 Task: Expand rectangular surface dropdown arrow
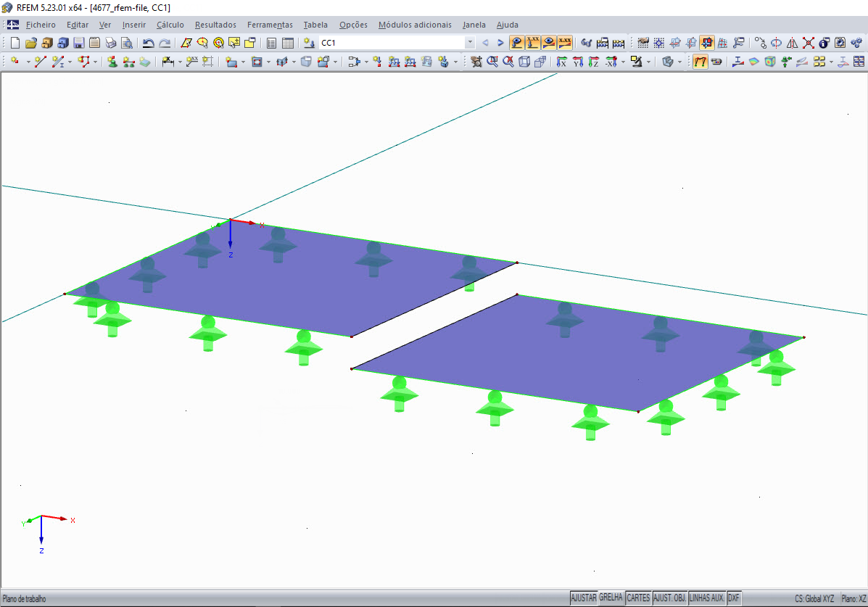click(x=243, y=62)
